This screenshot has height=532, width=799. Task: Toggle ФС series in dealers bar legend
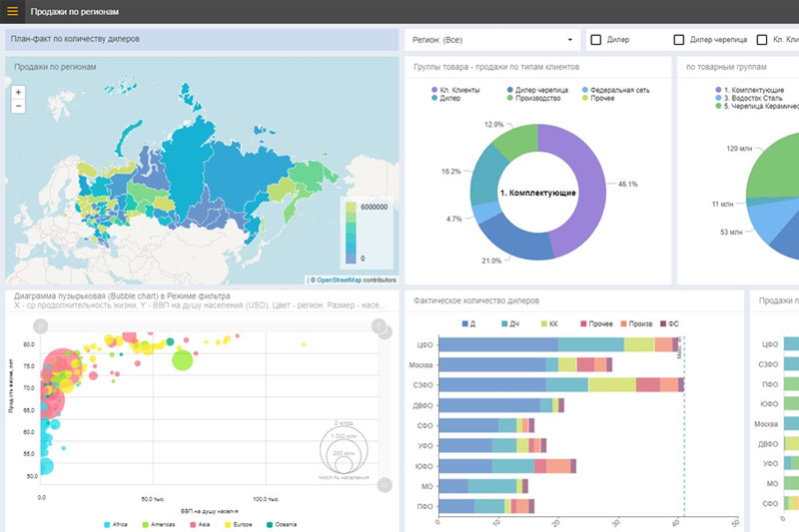(x=669, y=323)
